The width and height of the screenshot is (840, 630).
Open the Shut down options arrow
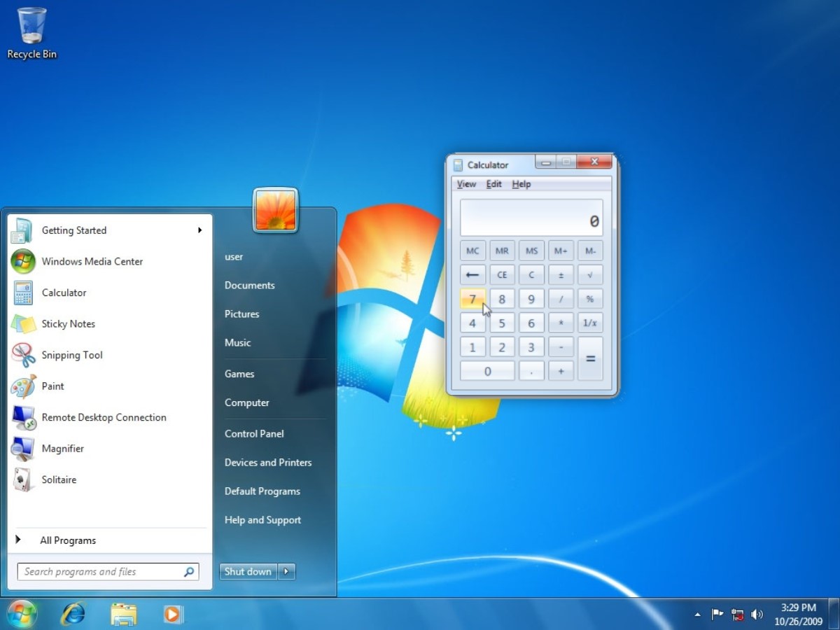click(x=286, y=572)
